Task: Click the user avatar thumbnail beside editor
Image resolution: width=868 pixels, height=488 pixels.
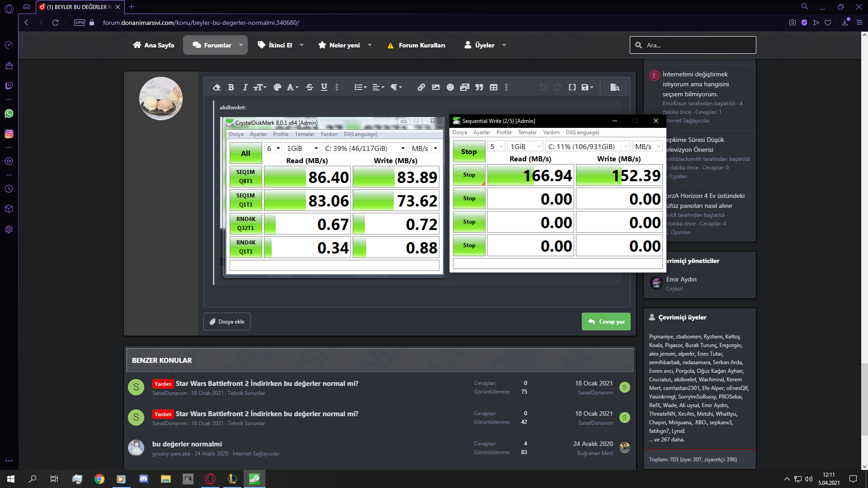Action: click(x=161, y=99)
